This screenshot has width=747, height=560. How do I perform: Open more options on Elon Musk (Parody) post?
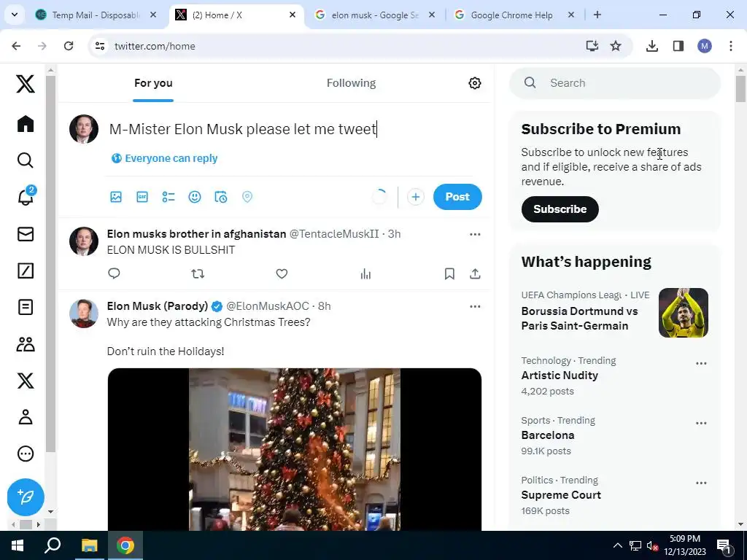pos(475,306)
